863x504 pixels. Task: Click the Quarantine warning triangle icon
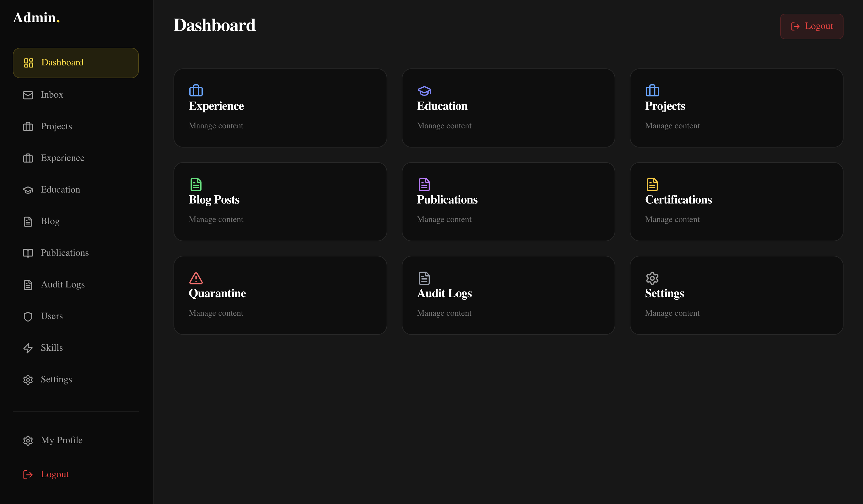click(196, 278)
